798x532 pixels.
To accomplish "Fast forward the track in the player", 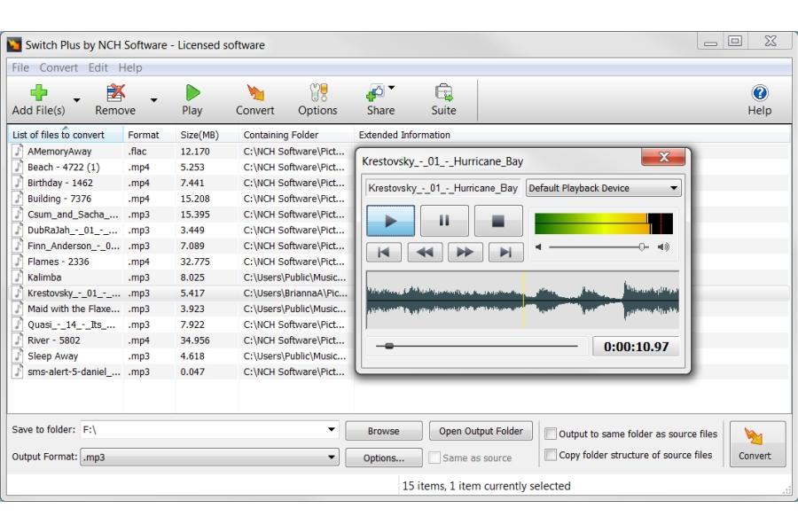I will [465, 252].
